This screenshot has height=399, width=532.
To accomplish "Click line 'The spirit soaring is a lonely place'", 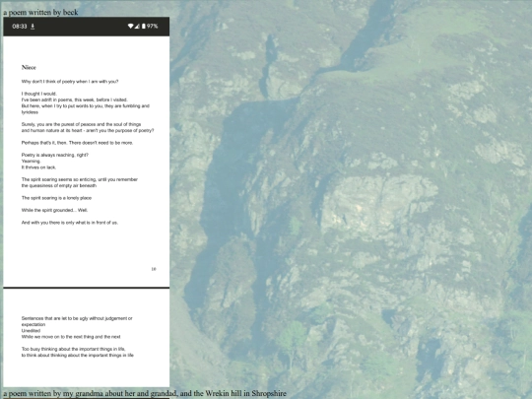I will coord(56,198).
